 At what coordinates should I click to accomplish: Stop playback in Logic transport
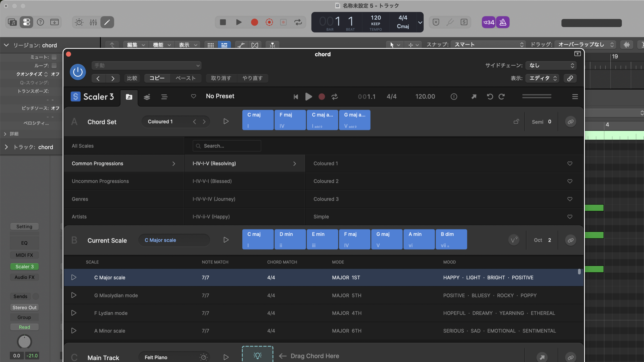point(223,22)
